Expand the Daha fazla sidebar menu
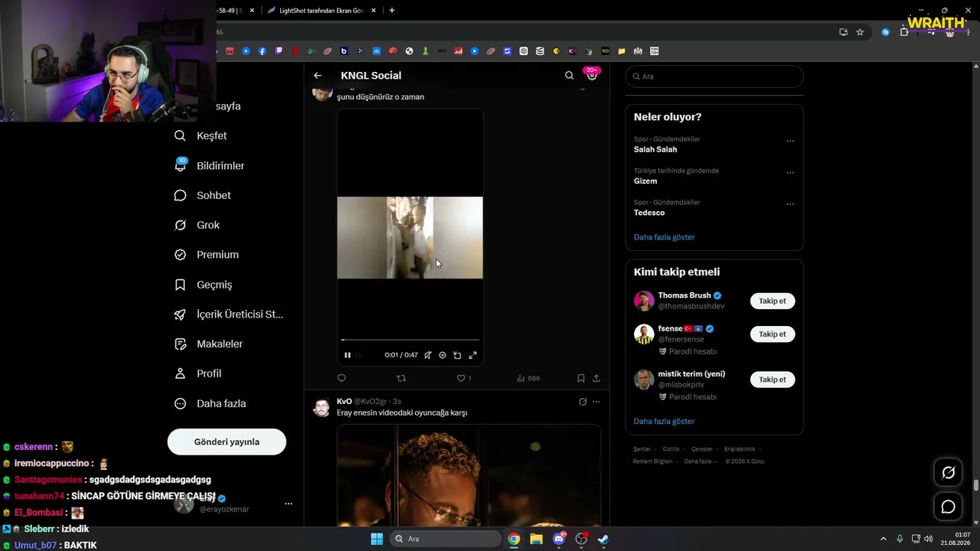This screenshot has height=551, width=980. [211, 403]
